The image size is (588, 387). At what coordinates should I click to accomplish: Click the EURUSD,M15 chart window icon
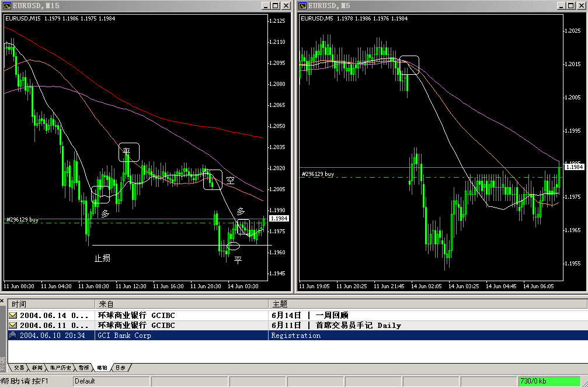point(7,6)
